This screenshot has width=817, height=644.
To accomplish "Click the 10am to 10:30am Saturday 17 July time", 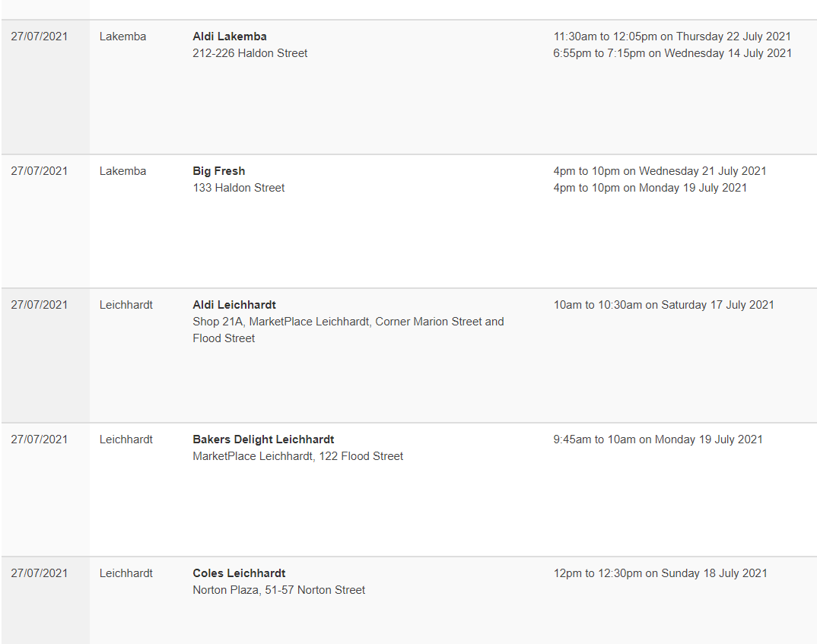I will (x=664, y=305).
